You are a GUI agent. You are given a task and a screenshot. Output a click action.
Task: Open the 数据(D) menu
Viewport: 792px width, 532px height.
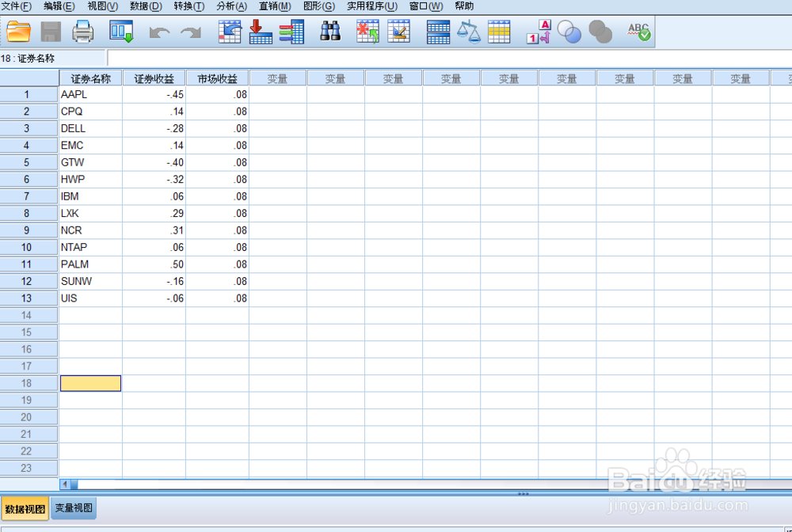coord(146,6)
